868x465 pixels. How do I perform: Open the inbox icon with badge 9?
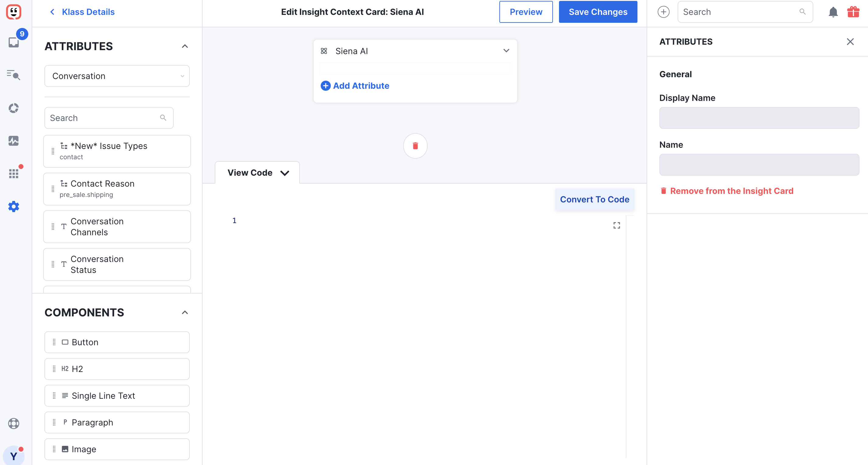click(14, 42)
